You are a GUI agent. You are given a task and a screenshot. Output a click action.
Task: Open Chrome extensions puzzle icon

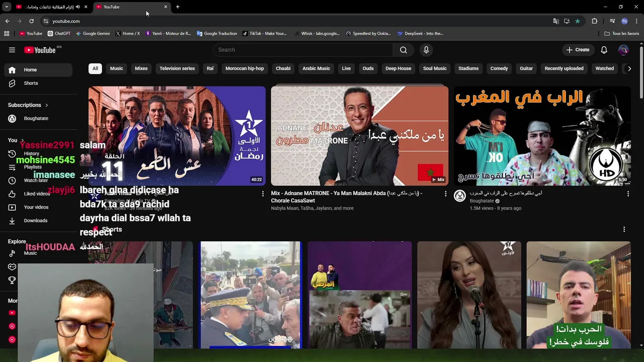pyautogui.click(x=594, y=21)
